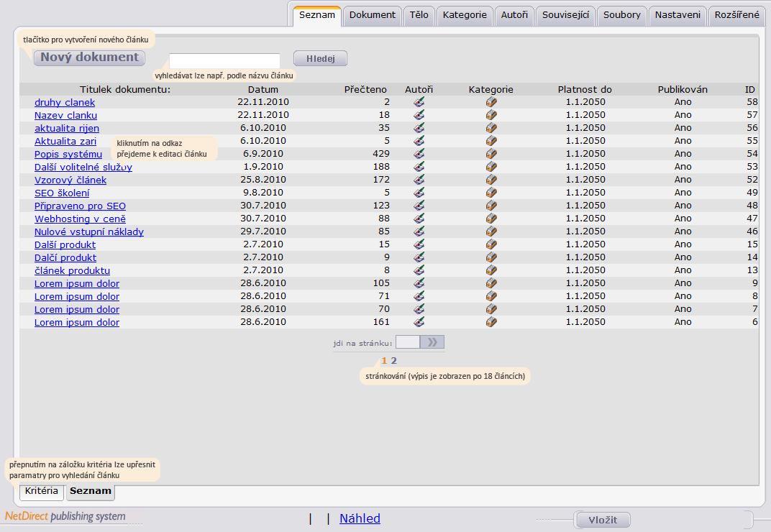Screen dimensions: 771x532
Task: Open the článek produktu link
Action: 72,270
